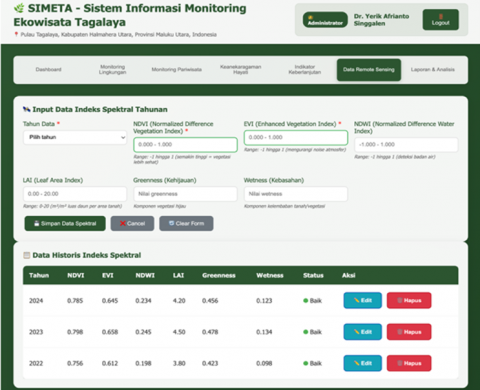This screenshot has width=480, height=390.
Task: Click the LAI column header
Action: 178,275
